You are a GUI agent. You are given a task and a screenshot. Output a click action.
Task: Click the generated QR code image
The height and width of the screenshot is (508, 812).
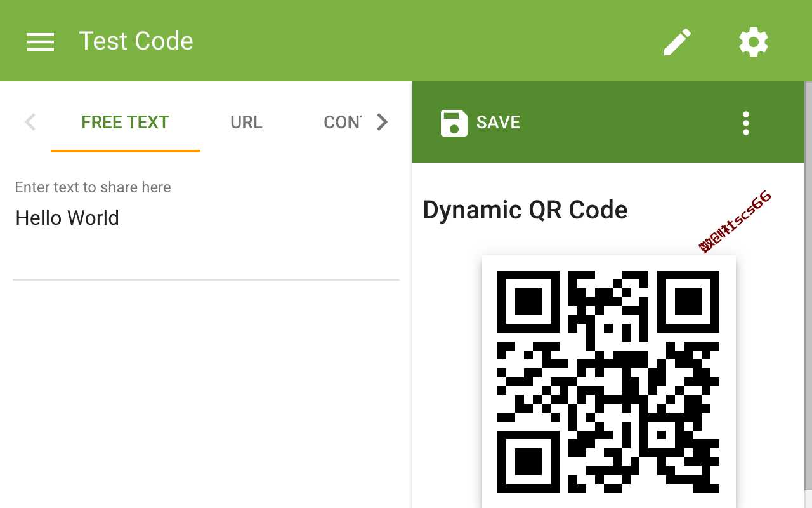point(608,381)
